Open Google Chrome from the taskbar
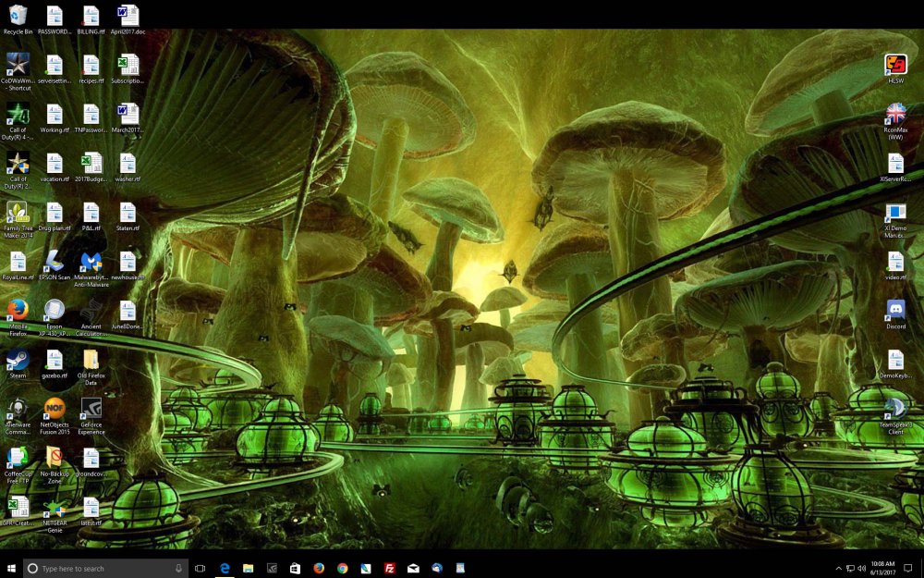This screenshot has width=924, height=578. click(343, 568)
